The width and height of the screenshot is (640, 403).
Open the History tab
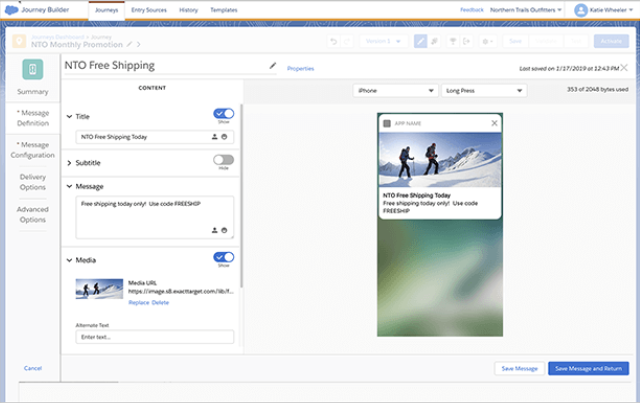click(188, 10)
